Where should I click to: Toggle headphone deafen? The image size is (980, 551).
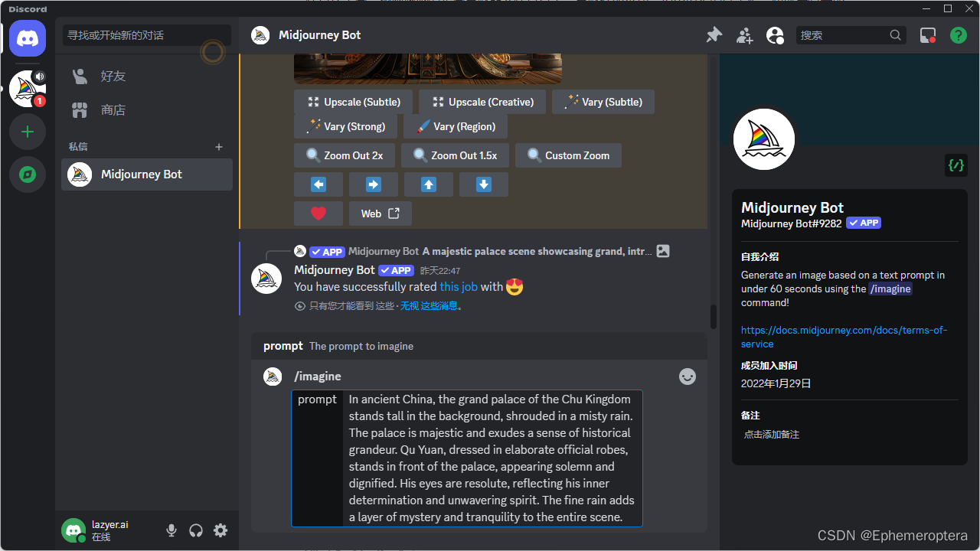(x=196, y=530)
